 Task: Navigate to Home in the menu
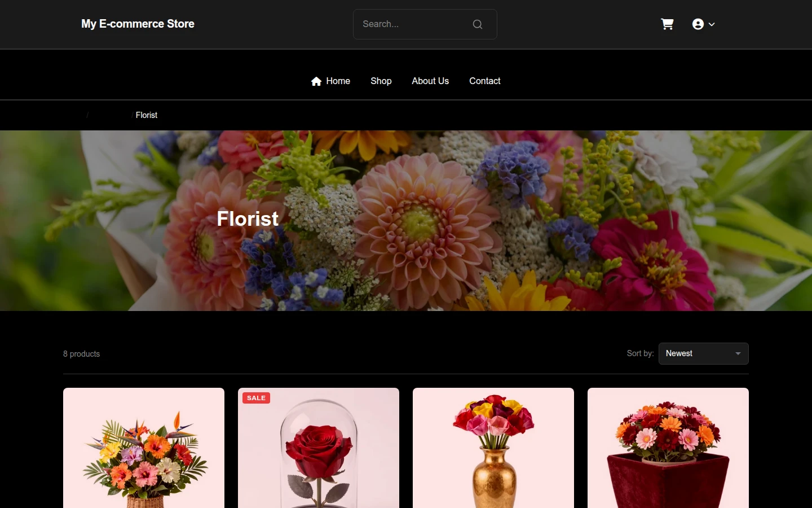(x=330, y=81)
